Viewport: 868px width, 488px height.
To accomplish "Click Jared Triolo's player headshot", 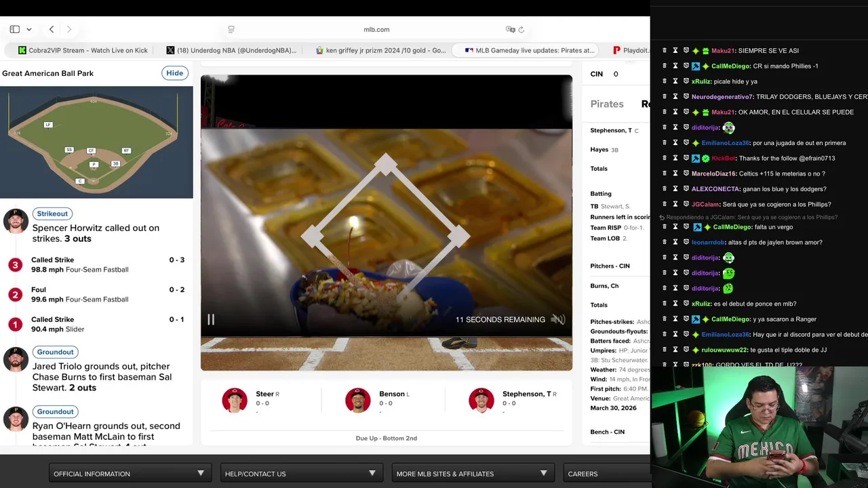I will (16, 359).
